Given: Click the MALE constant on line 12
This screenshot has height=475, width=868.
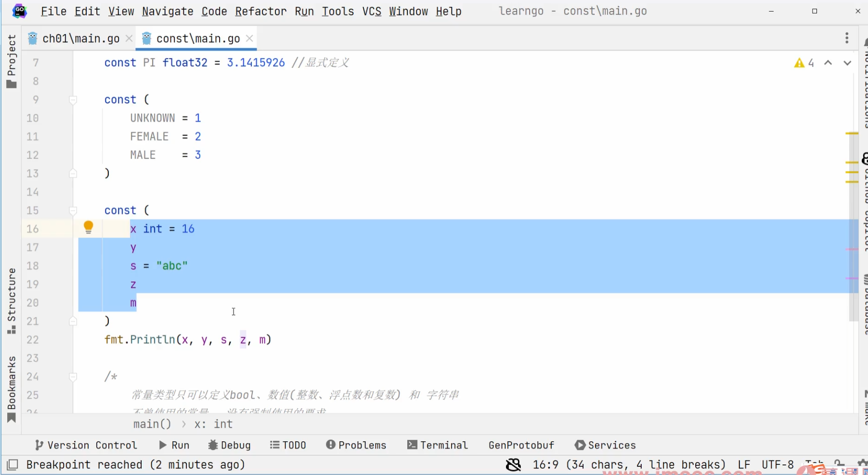Looking at the screenshot, I should pyautogui.click(x=143, y=155).
